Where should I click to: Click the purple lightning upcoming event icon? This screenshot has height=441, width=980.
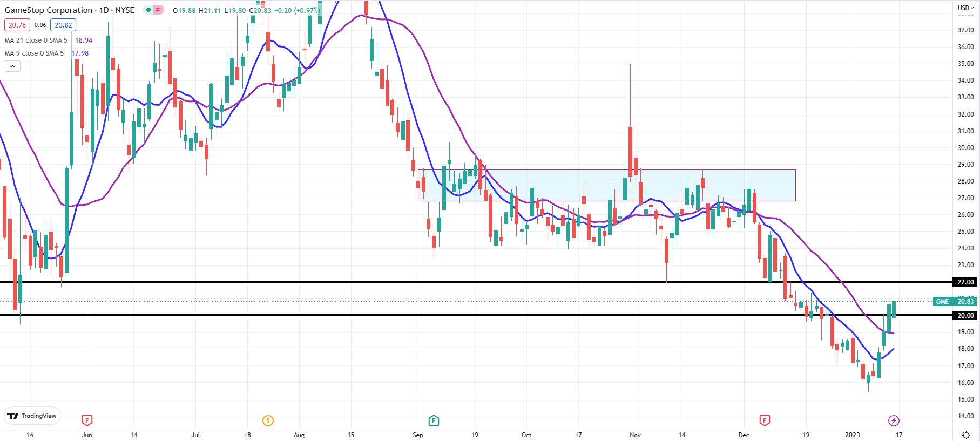point(894,420)
